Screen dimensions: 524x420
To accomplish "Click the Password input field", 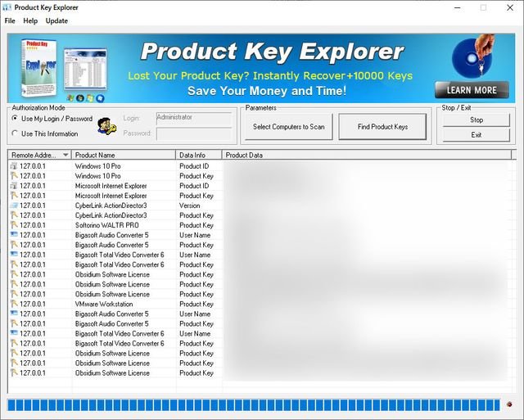I will point(194,134).
